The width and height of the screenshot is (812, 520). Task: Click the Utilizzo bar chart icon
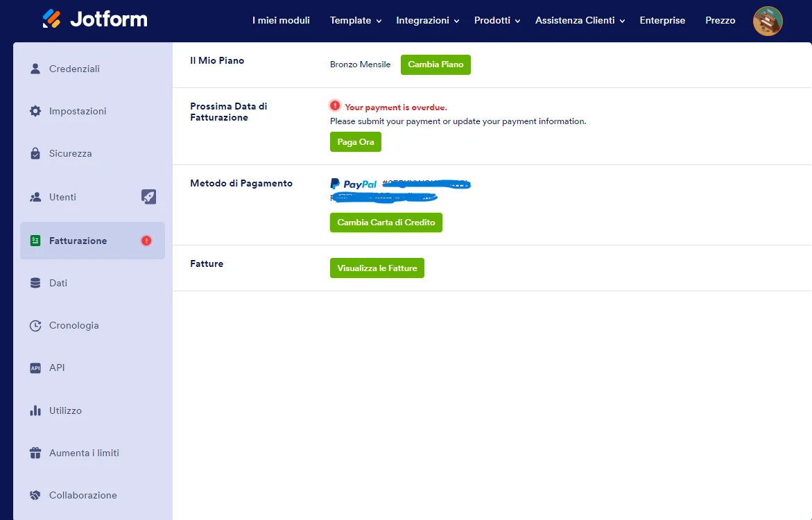pyautogui.click(x=35, y=410)
